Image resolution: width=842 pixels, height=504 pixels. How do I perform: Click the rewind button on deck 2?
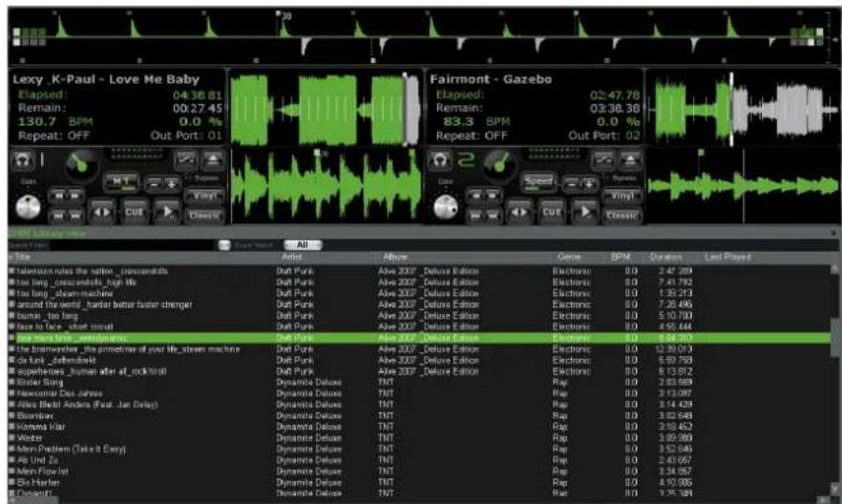(x=475, y=196)
